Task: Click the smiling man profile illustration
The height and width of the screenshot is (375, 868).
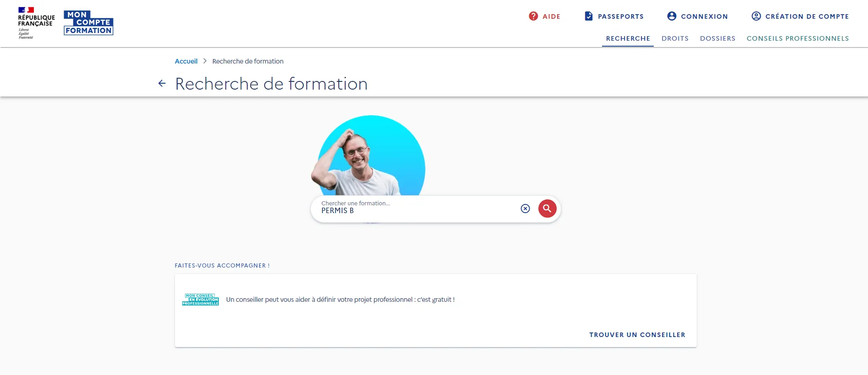Action: coord(369,156)
